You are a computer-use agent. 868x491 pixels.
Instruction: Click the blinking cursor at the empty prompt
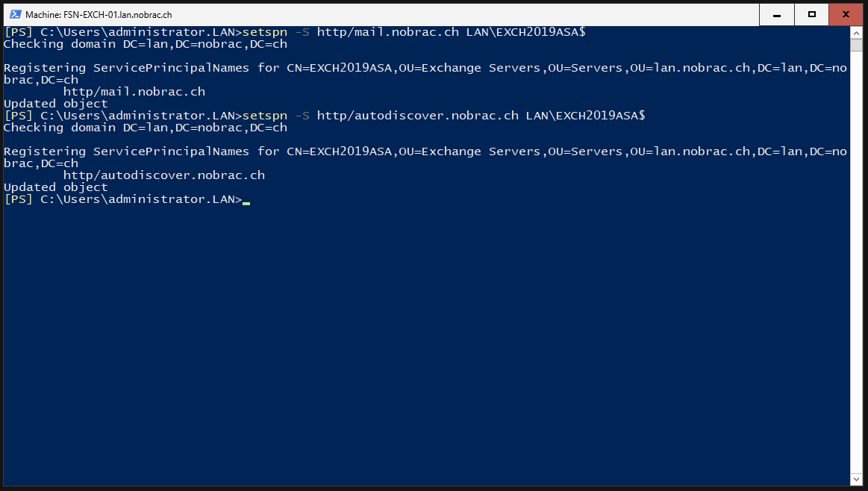(246, 203)
